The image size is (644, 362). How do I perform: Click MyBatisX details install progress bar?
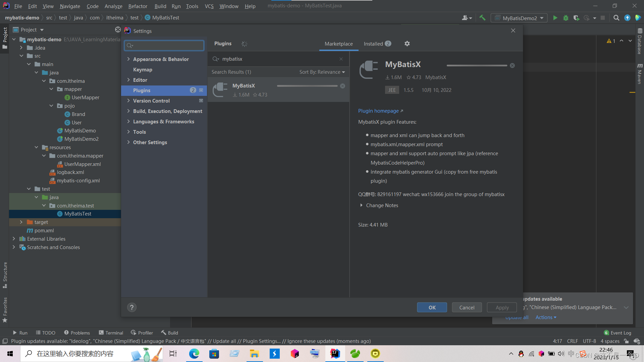[477, 66]
